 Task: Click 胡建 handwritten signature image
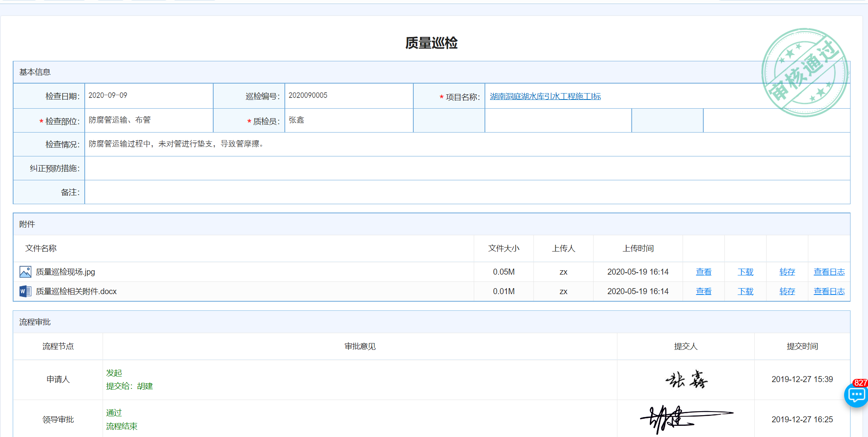coord(685,419)
